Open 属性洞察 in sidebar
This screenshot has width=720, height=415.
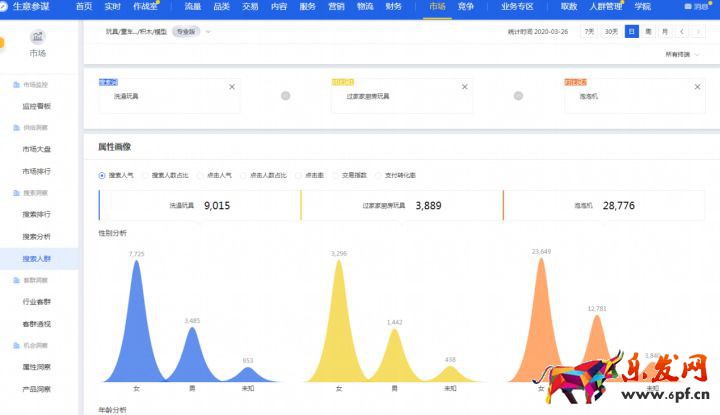[x=37, y=367]
